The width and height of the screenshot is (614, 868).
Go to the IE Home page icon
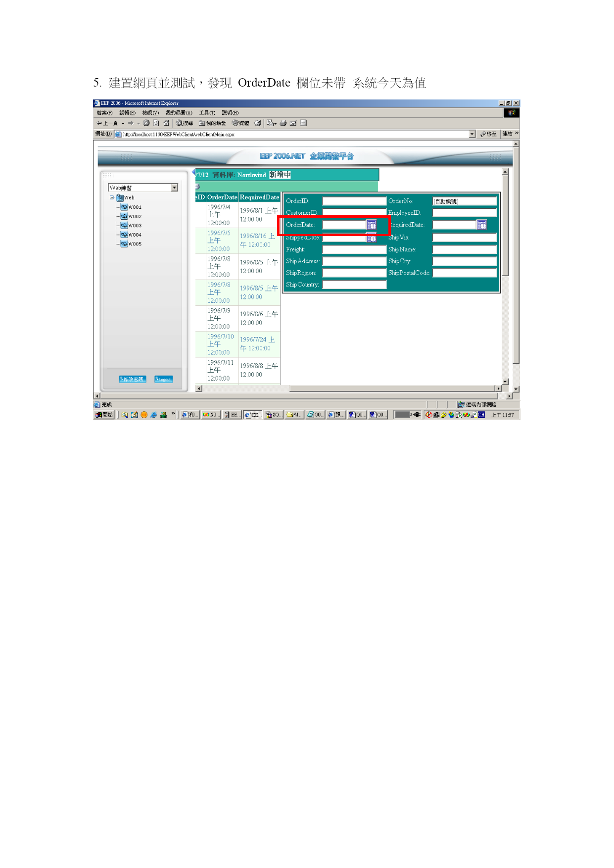[x=166, y=123]
